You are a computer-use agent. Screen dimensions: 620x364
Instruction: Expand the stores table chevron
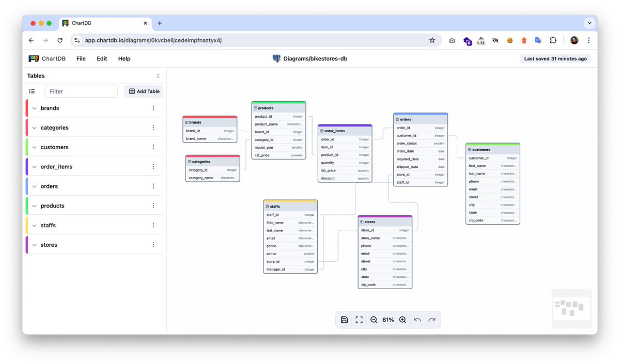(x=35, y=245)
